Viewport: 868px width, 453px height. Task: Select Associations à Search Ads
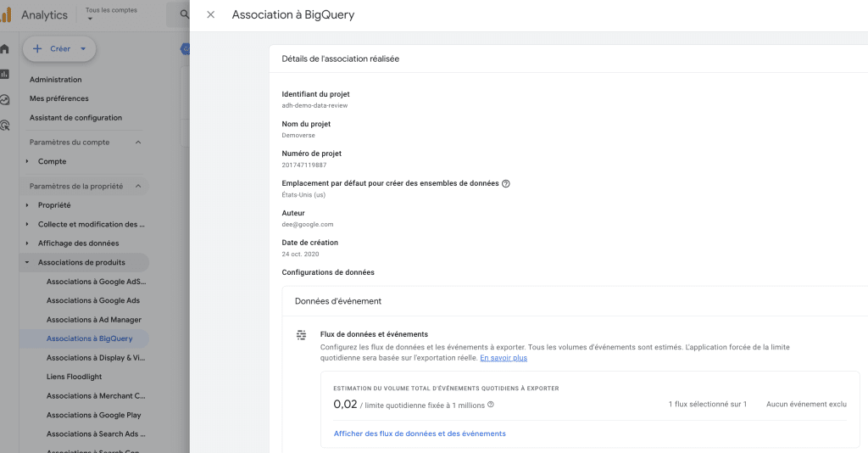click(96, 434)
